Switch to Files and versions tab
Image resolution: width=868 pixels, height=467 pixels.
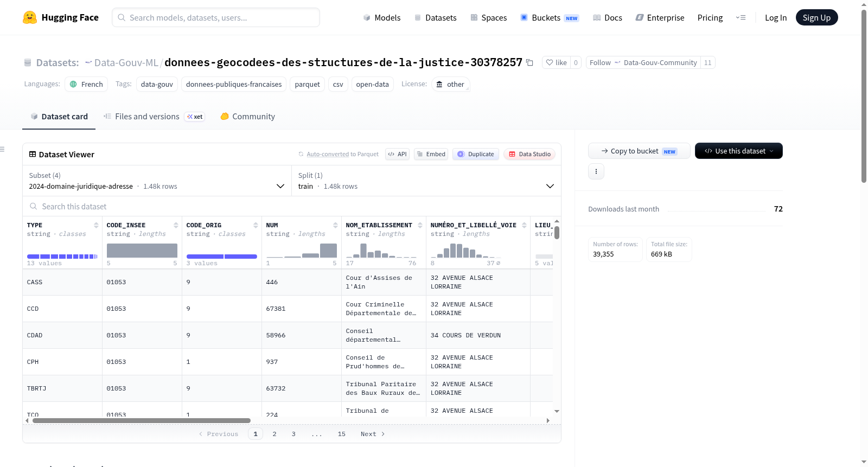coord(154,117)
